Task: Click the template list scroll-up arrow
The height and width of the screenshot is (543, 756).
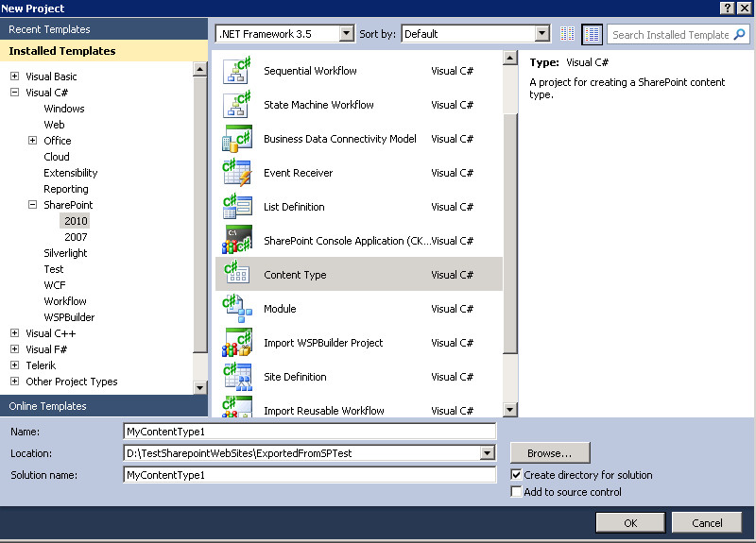Action: tap(509, 58)
